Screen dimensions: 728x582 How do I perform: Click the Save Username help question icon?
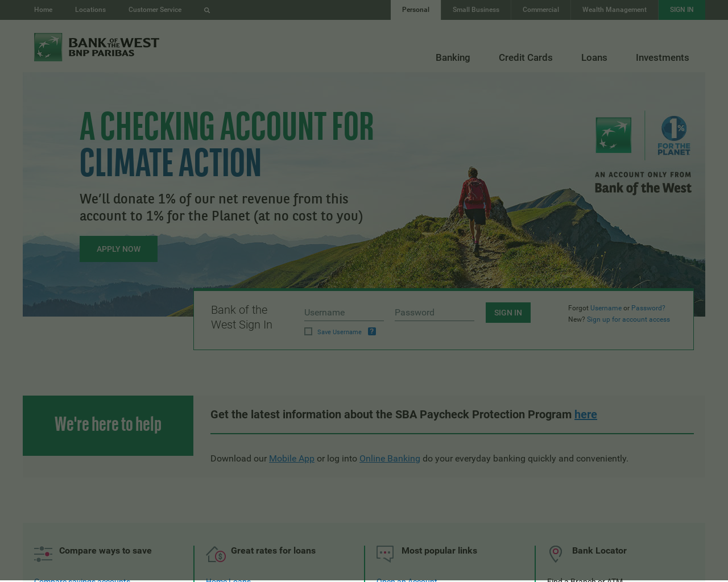coord(372,331)
